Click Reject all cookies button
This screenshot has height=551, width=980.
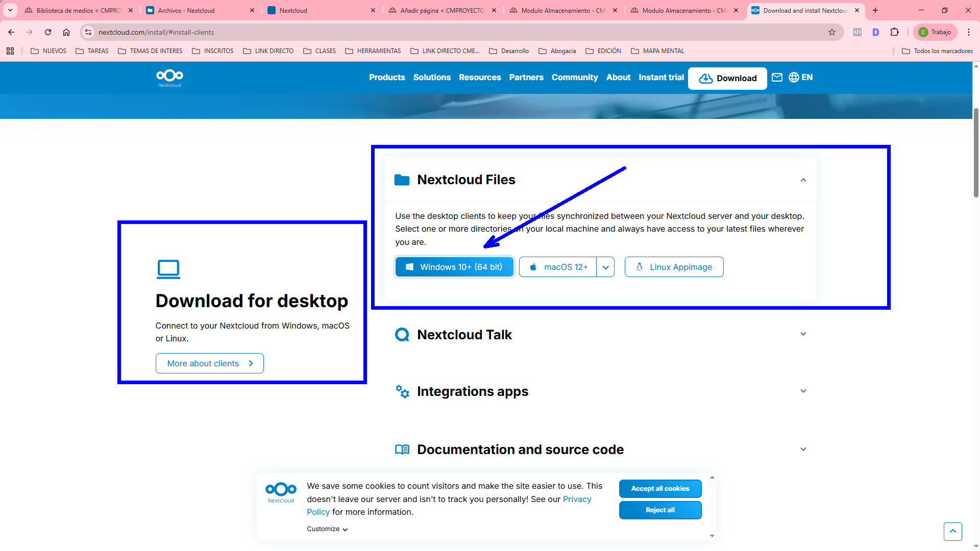pyautogui.click(x=660, y=510)
